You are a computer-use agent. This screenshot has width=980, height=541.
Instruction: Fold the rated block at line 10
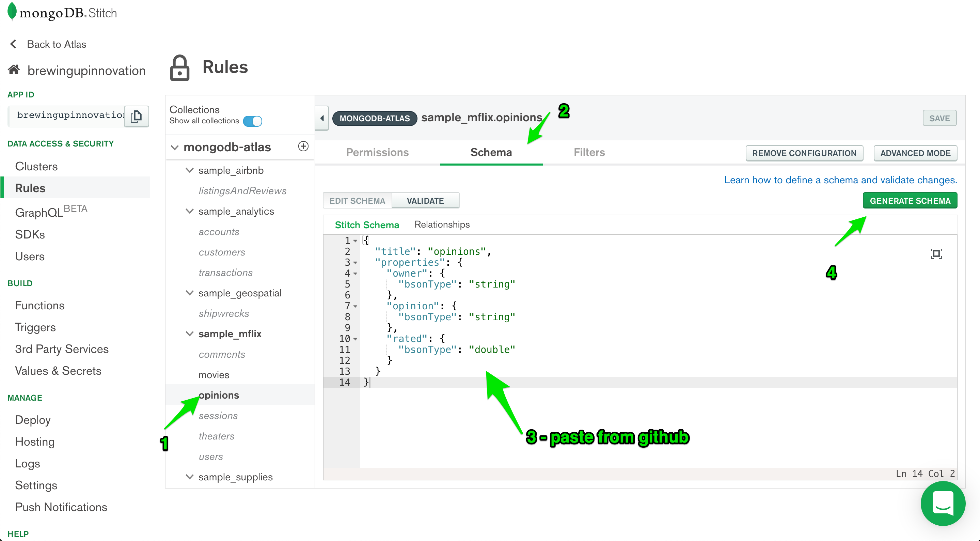[x=355, y=339]
